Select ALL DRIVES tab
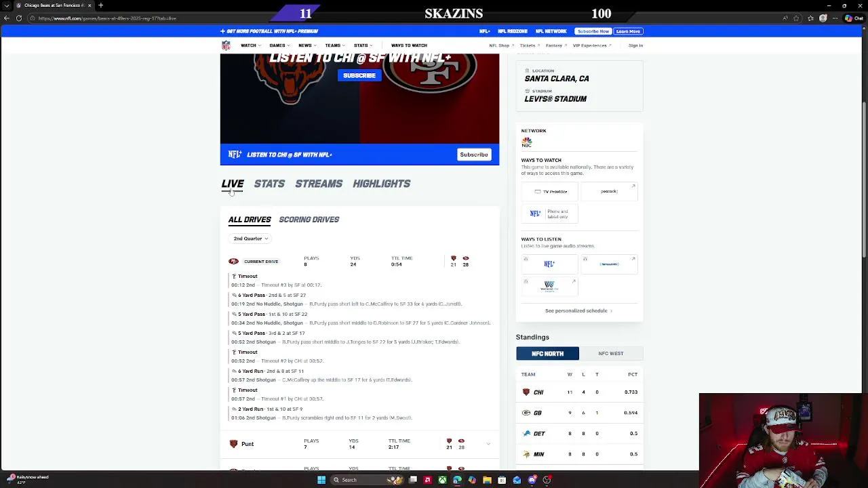 tap(250, 220)
